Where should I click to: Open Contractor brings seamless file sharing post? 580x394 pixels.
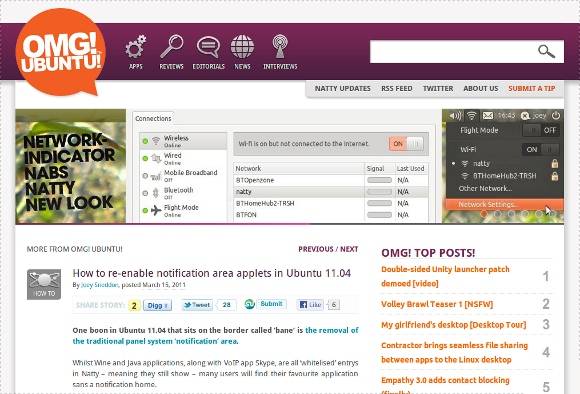454,352
